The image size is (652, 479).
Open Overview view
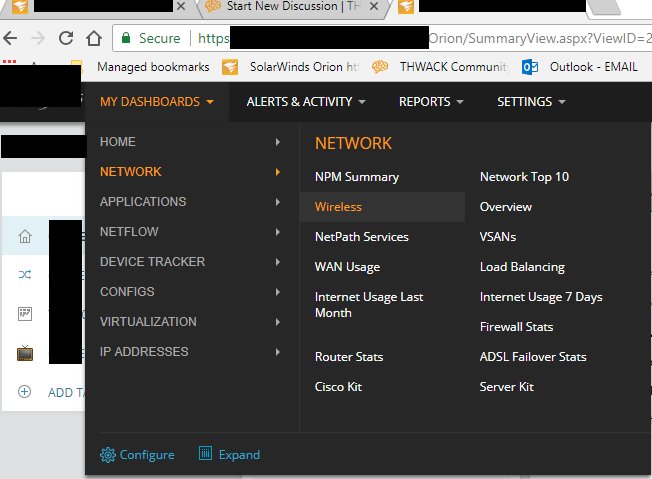point(506,207)
